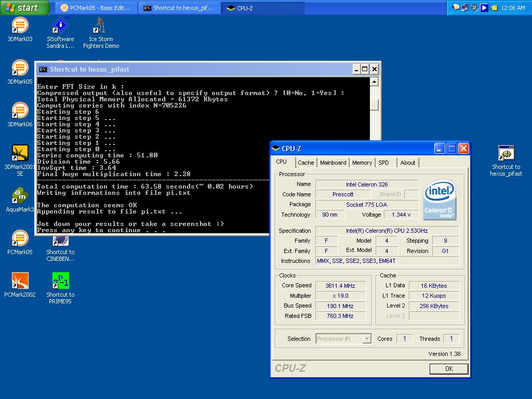The height and width of the screenshot is (399, 532).
Task: Click the Revision value G1
Action: click(445, 251)
